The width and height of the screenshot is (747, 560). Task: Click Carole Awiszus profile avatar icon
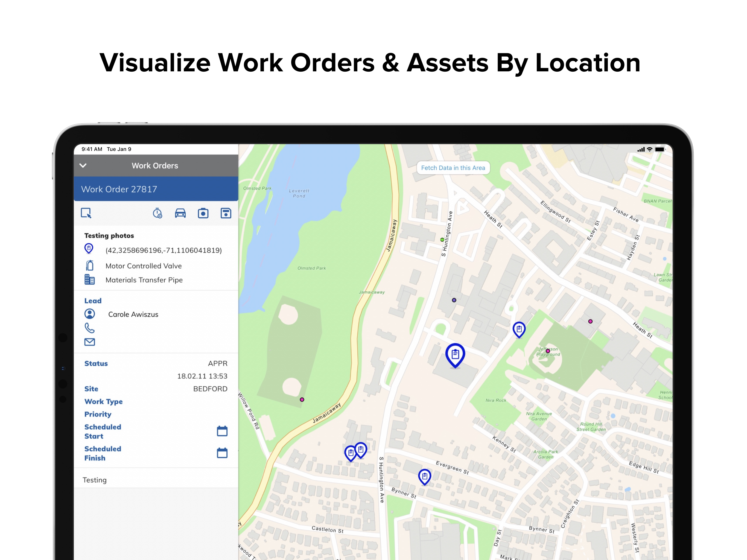[x=89, y=314]
